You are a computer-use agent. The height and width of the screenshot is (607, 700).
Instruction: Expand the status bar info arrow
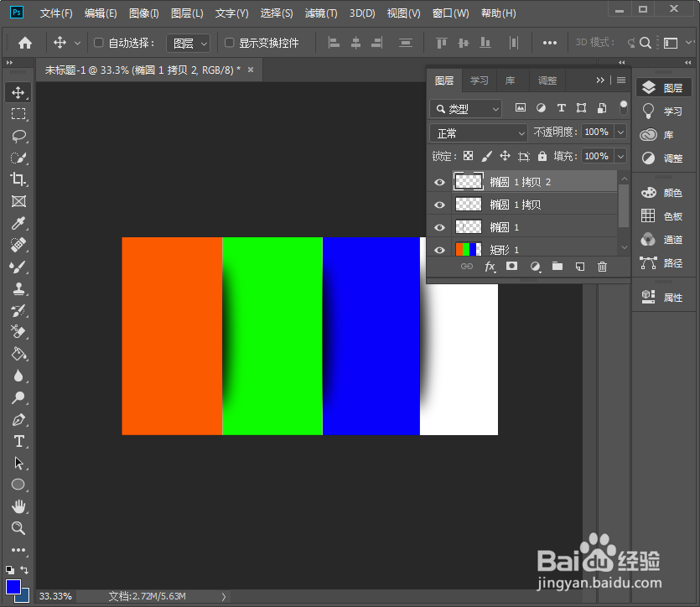click(x=224, y=597)
